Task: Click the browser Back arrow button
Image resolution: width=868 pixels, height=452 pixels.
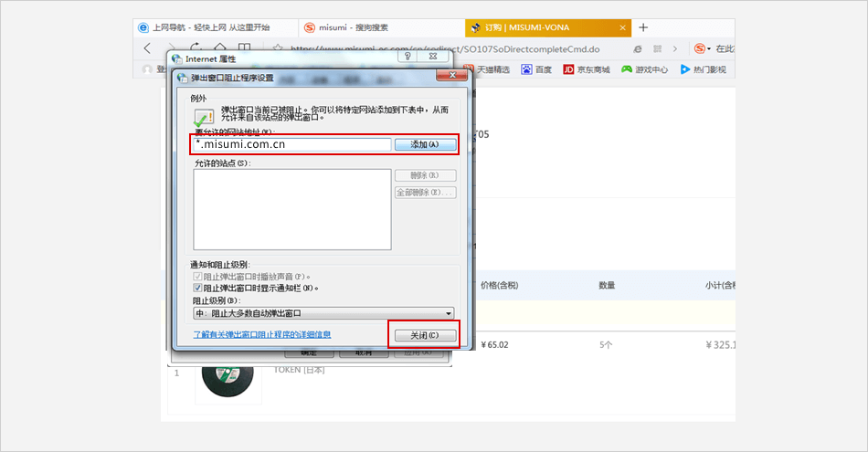Action: pyautogui.click(x=147, y=47)
